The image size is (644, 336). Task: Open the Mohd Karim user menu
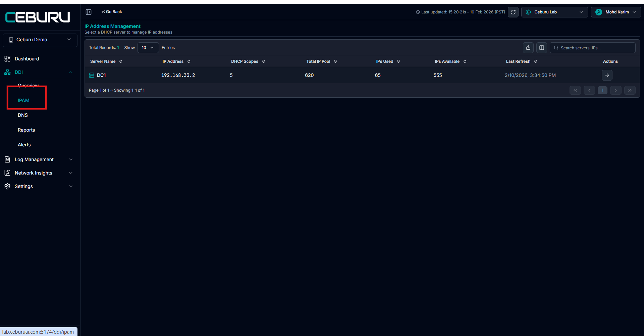[x=616, y=12]
